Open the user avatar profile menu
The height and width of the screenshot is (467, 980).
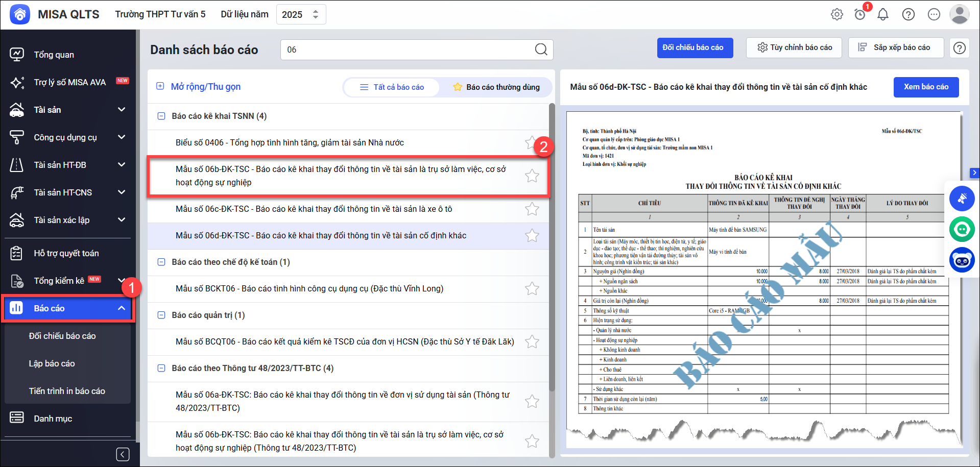coord(960,14)
